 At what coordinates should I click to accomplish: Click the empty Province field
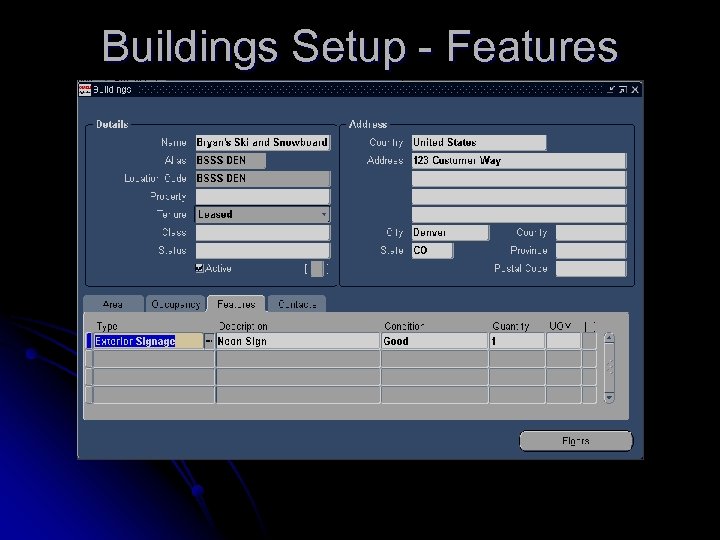[x=591, y=250]
